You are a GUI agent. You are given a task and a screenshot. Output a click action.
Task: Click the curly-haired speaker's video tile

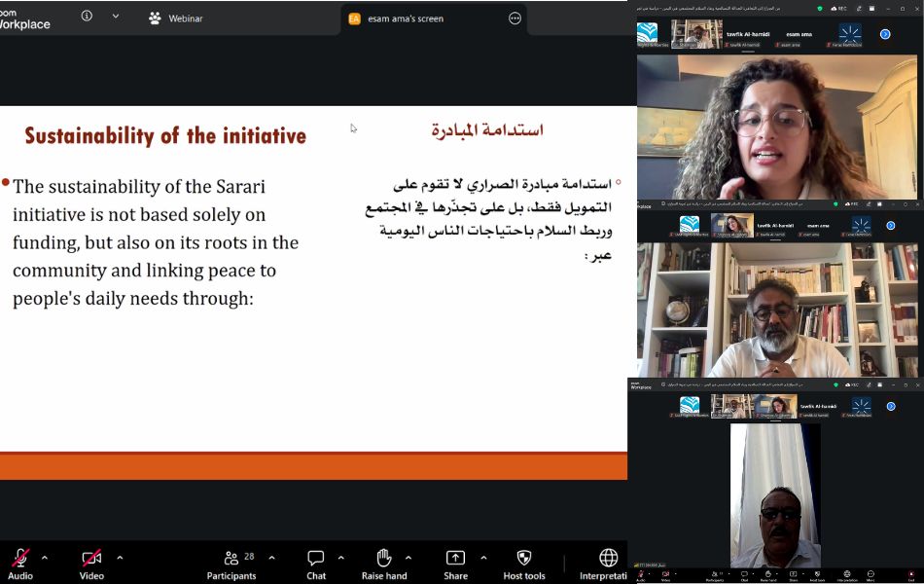776,127
